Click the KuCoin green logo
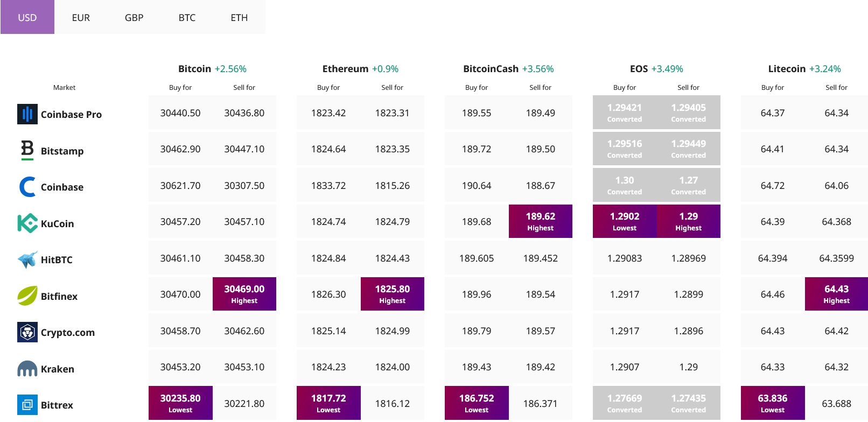This screenshot has height=422, width=868. (27, 223)
